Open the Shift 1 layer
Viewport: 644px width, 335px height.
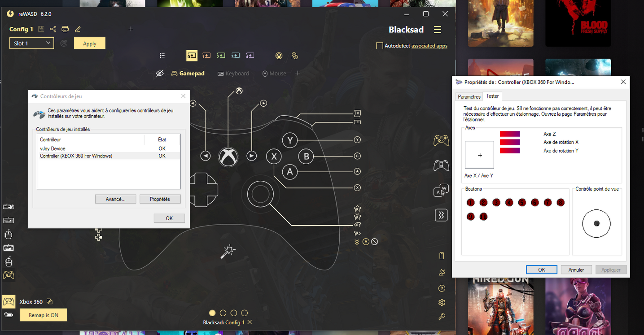206,56
